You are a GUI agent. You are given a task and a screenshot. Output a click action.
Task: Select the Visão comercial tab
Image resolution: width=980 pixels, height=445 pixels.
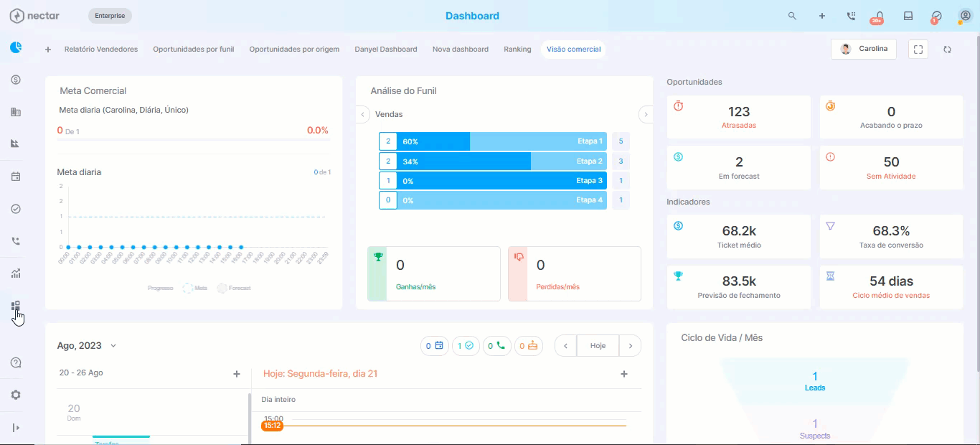[573, 50]
